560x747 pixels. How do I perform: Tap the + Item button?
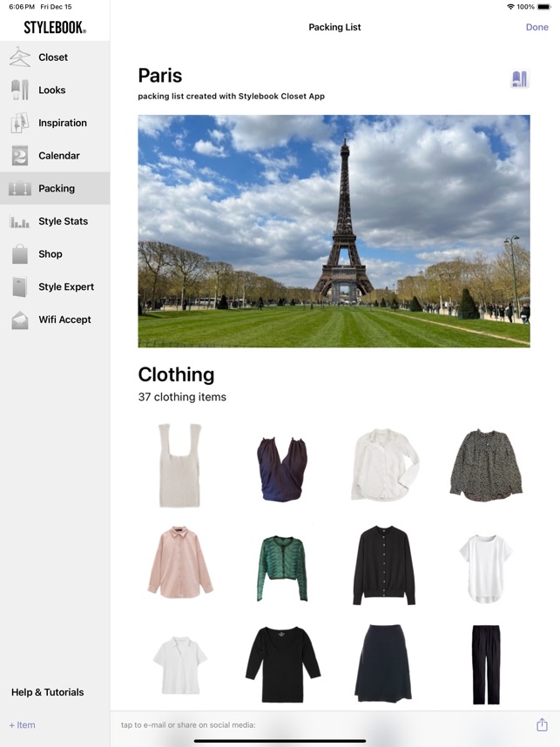22,724
